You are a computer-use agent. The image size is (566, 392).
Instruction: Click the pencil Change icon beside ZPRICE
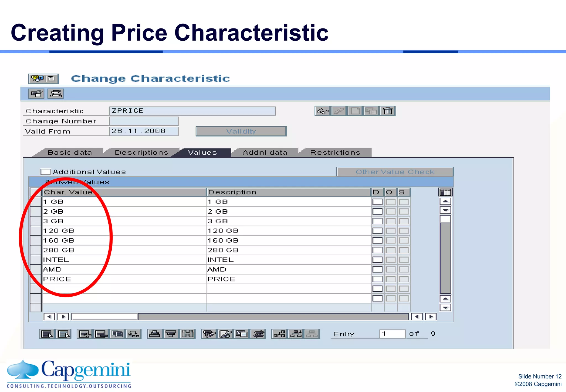tap(339, 111)
